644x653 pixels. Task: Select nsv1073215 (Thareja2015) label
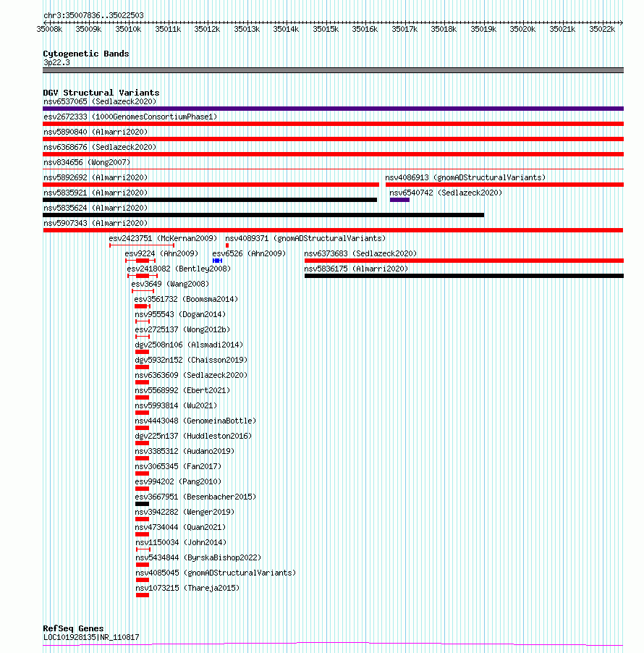point(187,588)
